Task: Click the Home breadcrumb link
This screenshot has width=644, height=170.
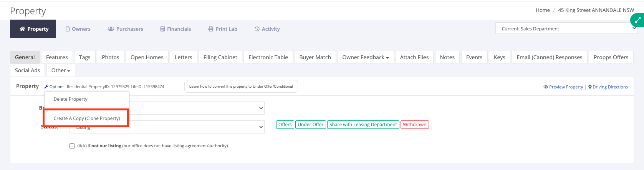Action: tap(543, 10)
